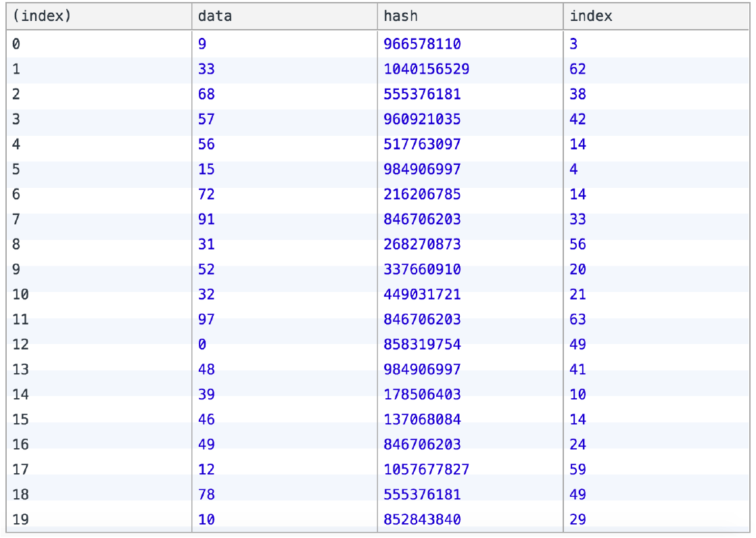Click data value 57 in row 3
The height and width of the screenshot is (538, 756).
[x=206, y=120]
